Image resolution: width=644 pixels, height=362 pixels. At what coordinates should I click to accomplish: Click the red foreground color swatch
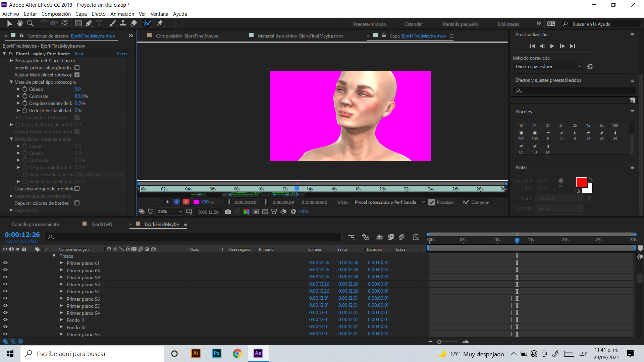coord(581,182)
